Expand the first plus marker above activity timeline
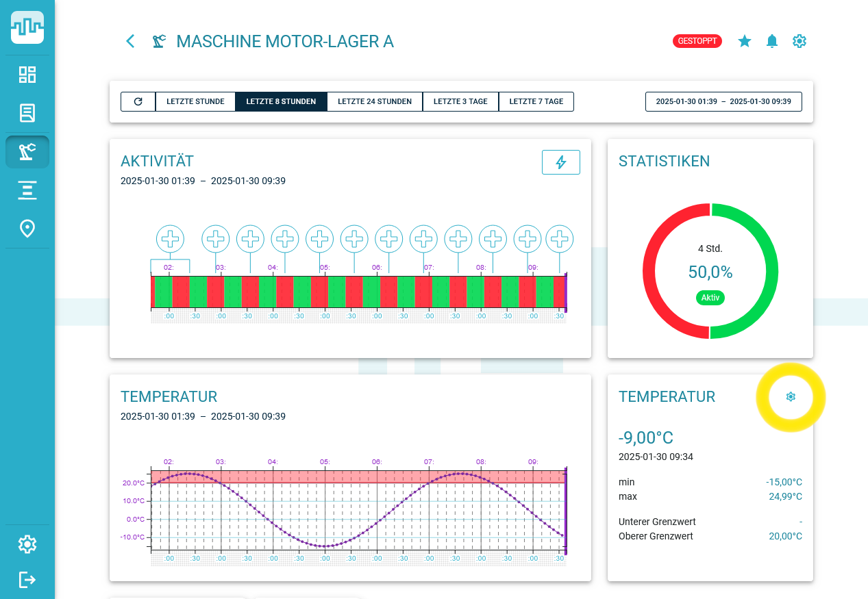Screen dimensions: 868x599 click(x=171, y=239)
